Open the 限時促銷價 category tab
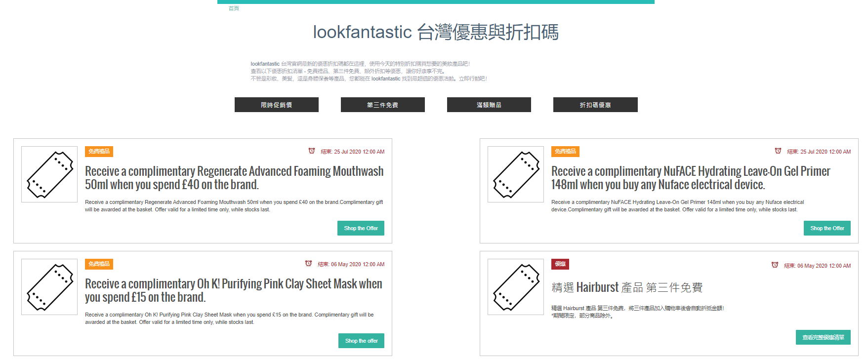This screenshot has height=359, width=868. 277,105
